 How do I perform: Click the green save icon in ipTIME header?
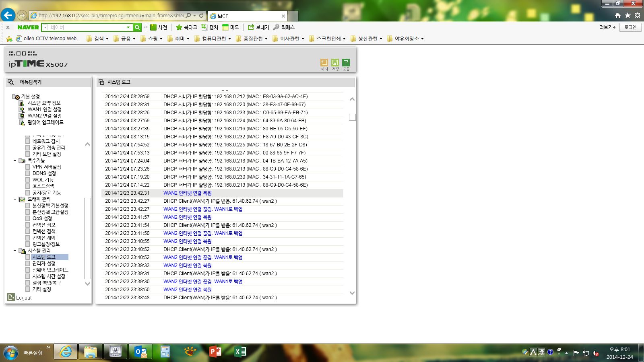(x=335, y=62)
